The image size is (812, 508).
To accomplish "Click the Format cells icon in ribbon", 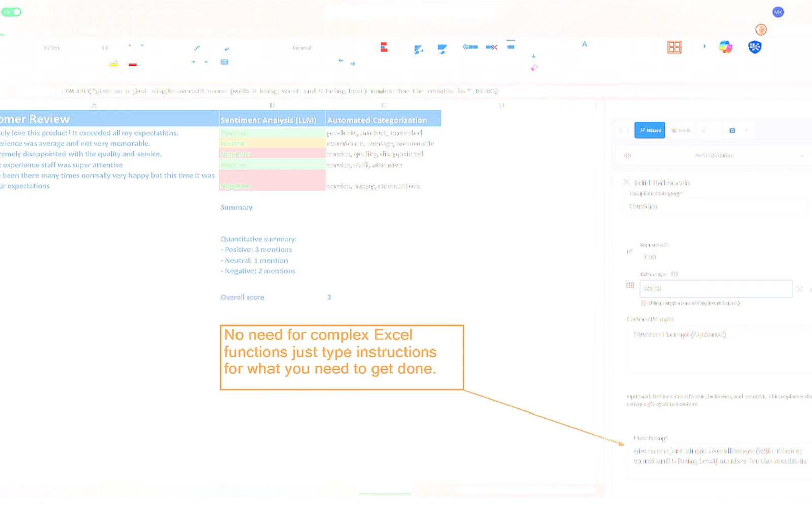I will tap(511, 45).
